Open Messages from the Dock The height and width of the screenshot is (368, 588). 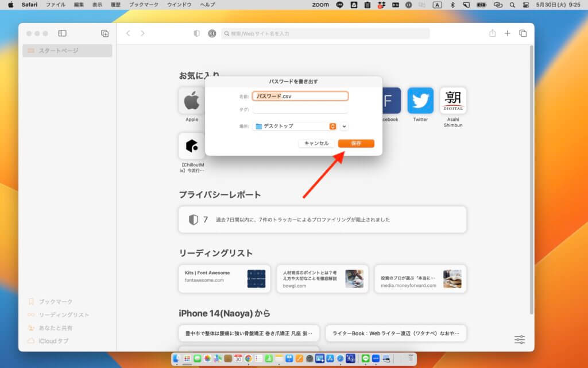(x=198, y=359)
